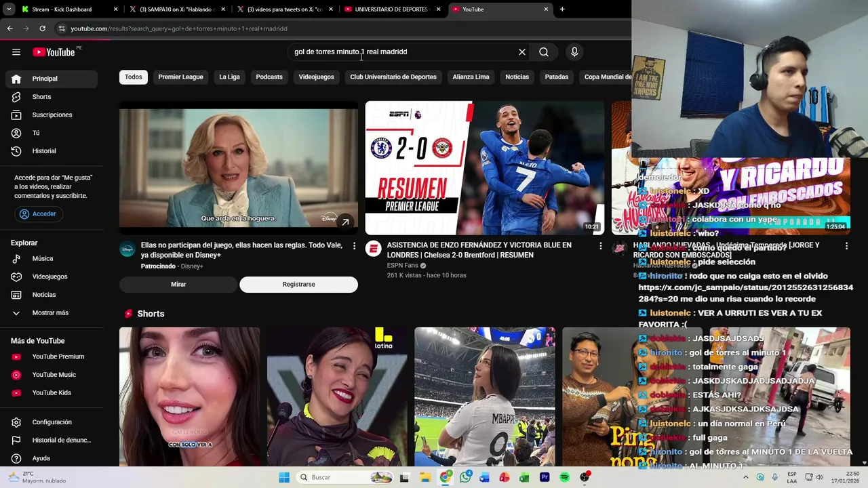Open YouTube Premium
This screenshot has width=868, height=488.
pyautogui.click(x=52, y=357)
